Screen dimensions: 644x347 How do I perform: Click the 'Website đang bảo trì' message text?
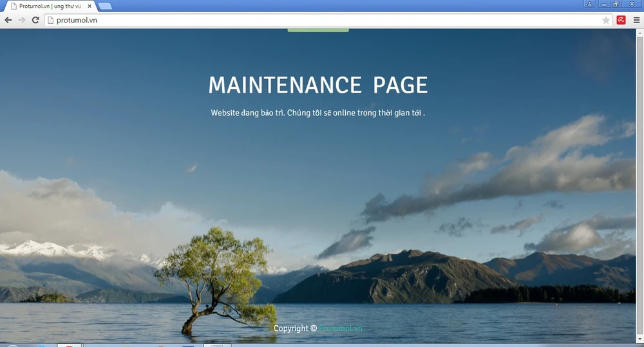[318, 113]
